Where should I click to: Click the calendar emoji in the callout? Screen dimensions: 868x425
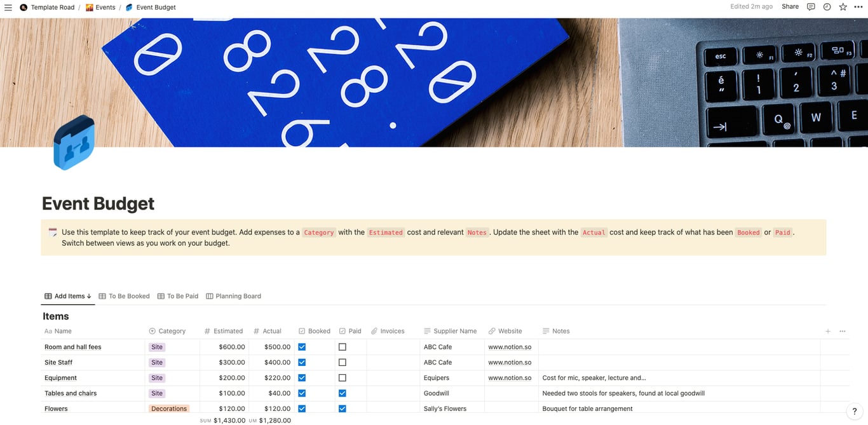click(53, 233)
